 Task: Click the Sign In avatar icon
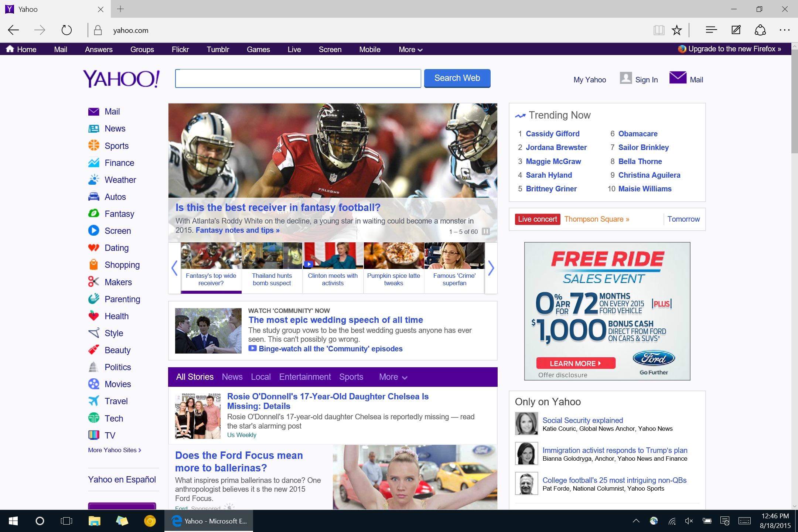click(x=625, y=78)
